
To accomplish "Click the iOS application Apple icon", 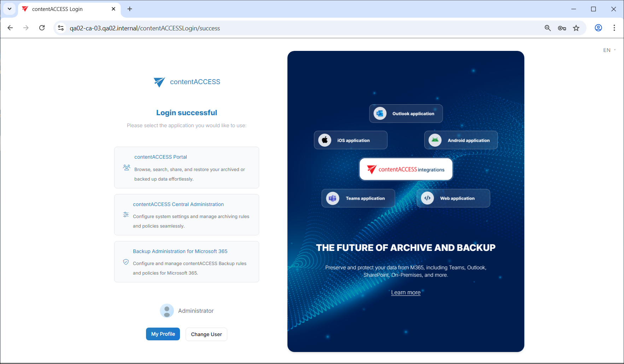I will click(x=325, y=140).
